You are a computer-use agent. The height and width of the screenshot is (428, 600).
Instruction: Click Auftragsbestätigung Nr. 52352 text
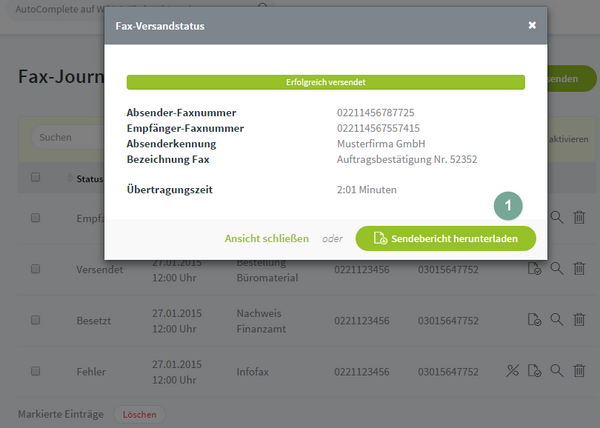(x=407, y=159)
